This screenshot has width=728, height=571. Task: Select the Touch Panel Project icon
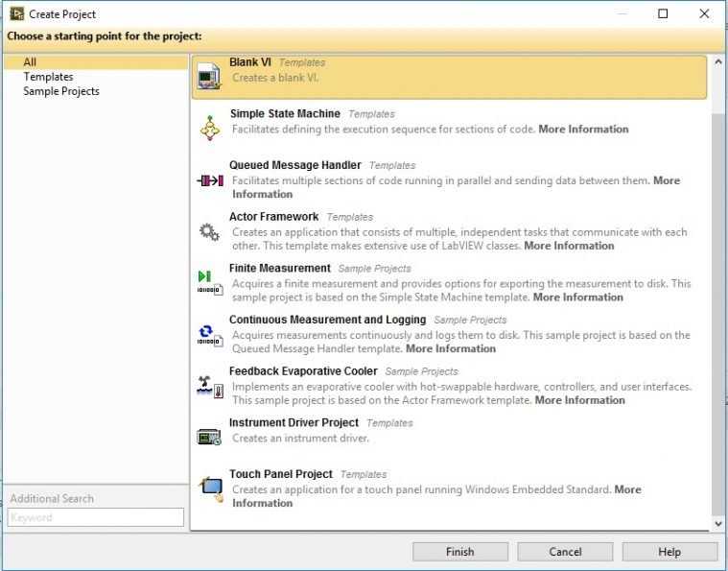point(210,489)
